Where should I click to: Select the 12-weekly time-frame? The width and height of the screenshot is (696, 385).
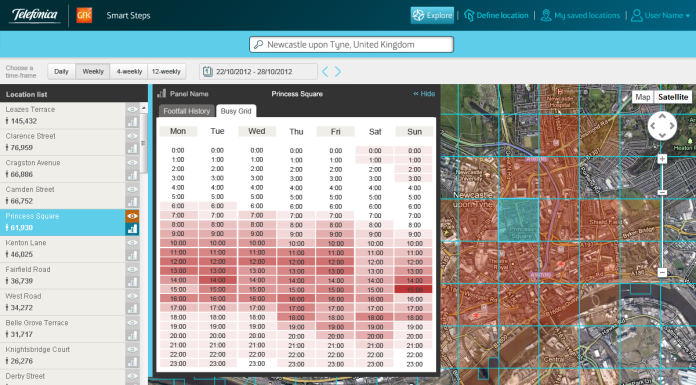coord(166,71)
